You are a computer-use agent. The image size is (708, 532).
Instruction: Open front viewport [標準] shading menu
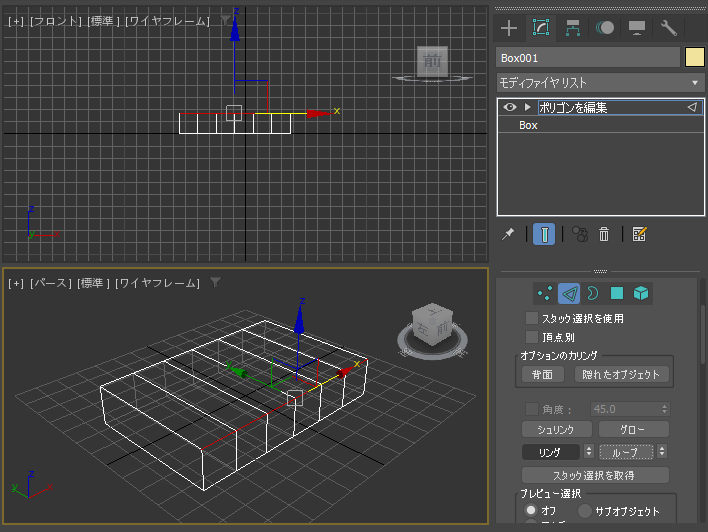[x=103, y=21]
